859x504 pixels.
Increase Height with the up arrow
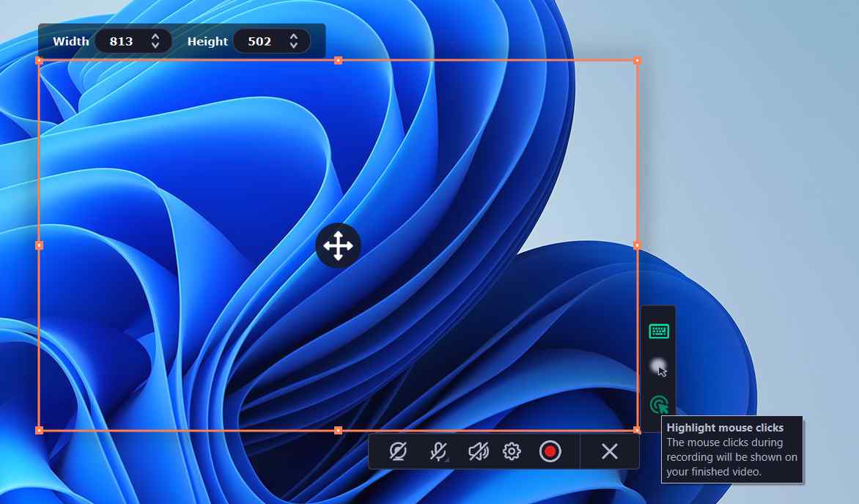(294, 36)
